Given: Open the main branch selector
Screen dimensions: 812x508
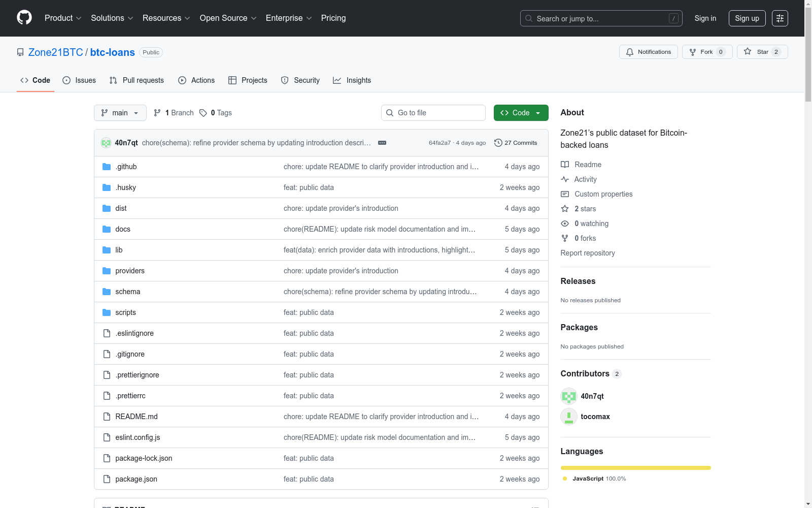Looking at the screenshot, I should tap(120, 113).
